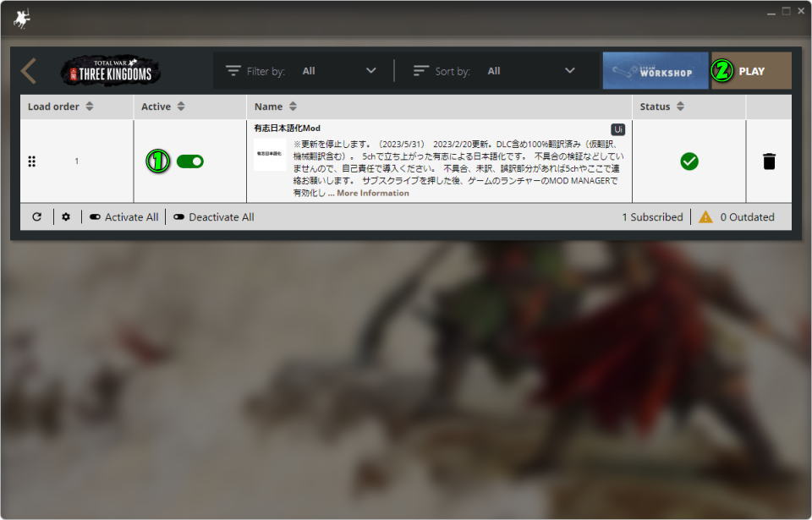This screenshot has height=520, width=812.
Task: Click the Total War Three Kingdoms logo
Action: [111, 71]
